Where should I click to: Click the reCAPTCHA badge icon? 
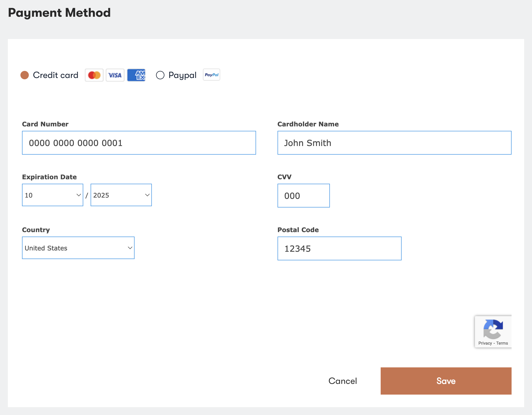click(493, 329)
